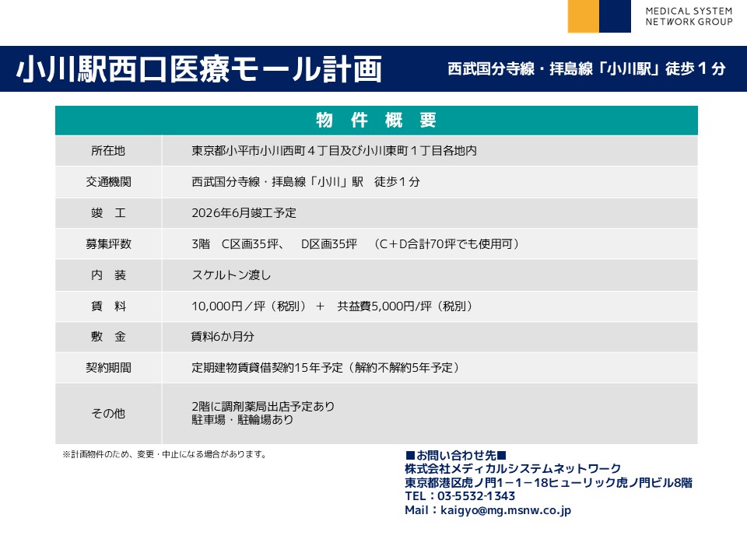Select the title 小川駅西口医療モール計画
The width and height of the screenshot is (747, 560).
pyautogui.click(x=200, y=69)
